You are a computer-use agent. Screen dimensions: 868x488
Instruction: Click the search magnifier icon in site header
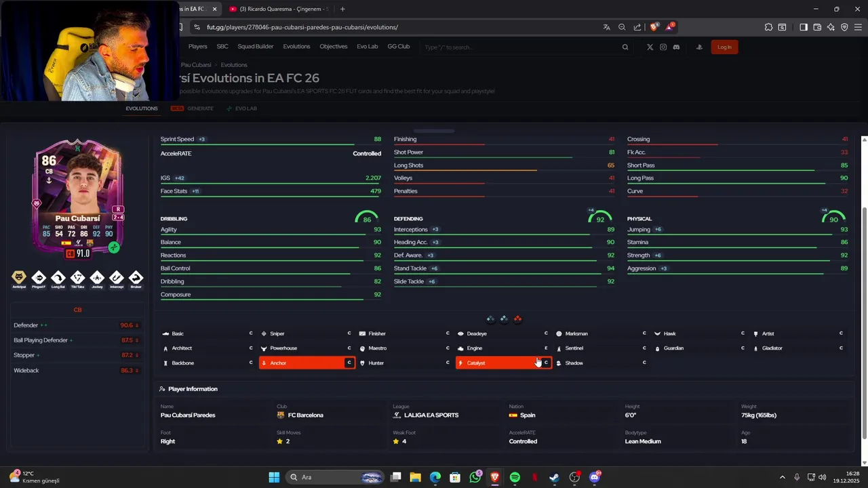[625, 47]
